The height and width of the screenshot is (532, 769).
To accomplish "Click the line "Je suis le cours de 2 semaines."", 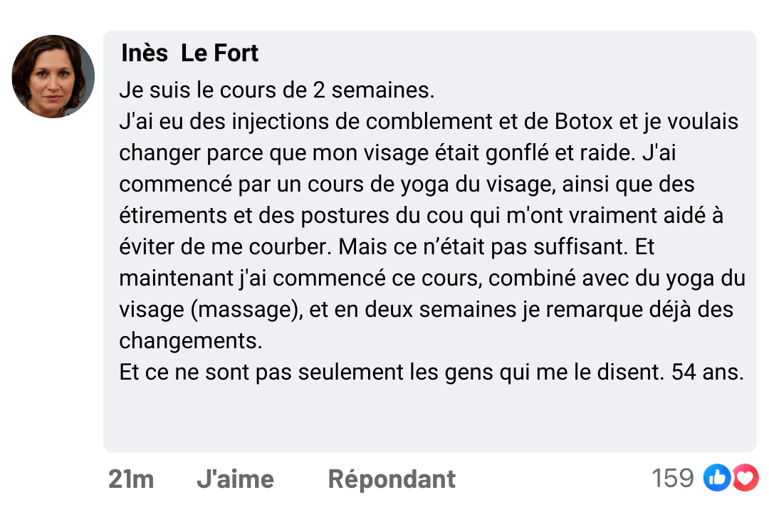I will pyautogui.click(x=276, y=91).
